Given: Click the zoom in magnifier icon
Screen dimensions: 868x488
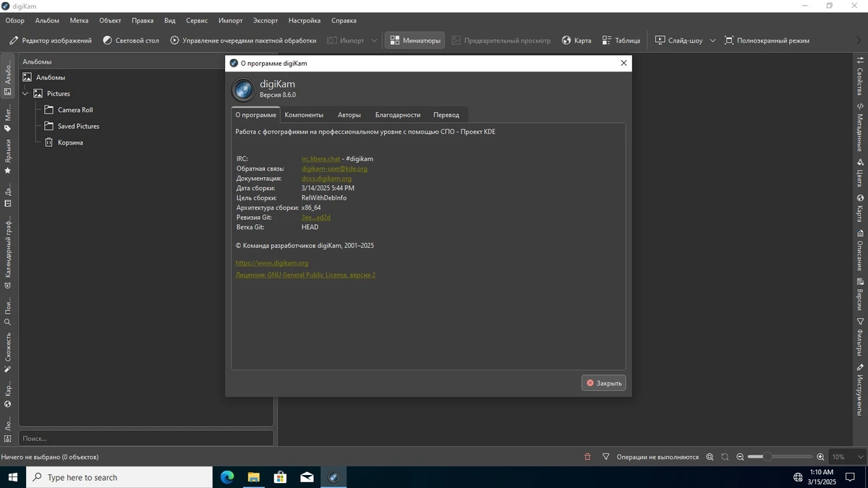Looking at the screenshot, I should coord(820,457).
